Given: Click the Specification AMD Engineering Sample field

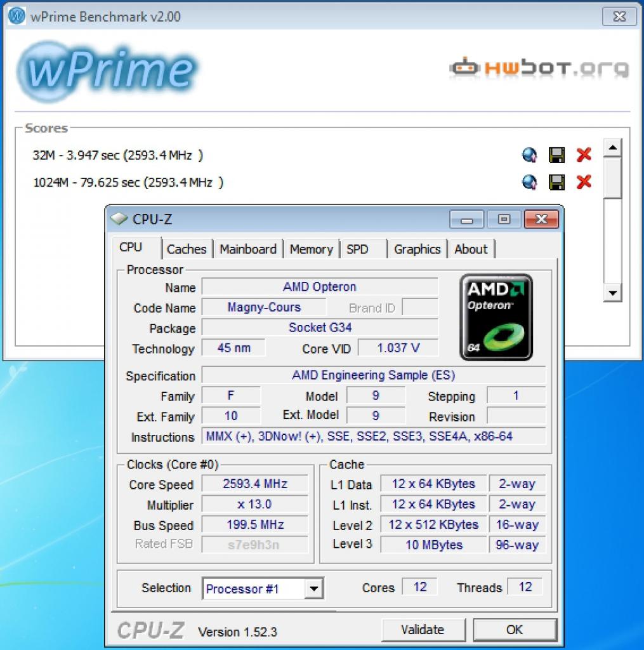Looking at the screenshot, I should click(374, 375).
